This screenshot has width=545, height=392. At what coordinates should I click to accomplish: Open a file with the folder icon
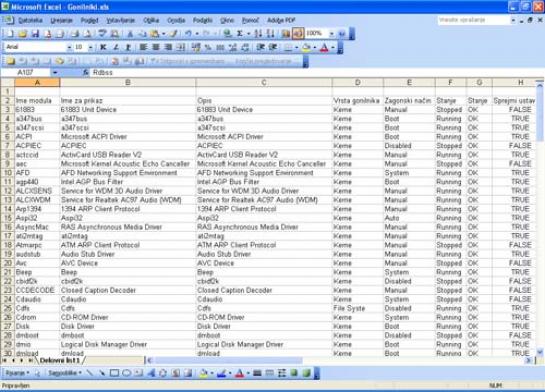23,34
